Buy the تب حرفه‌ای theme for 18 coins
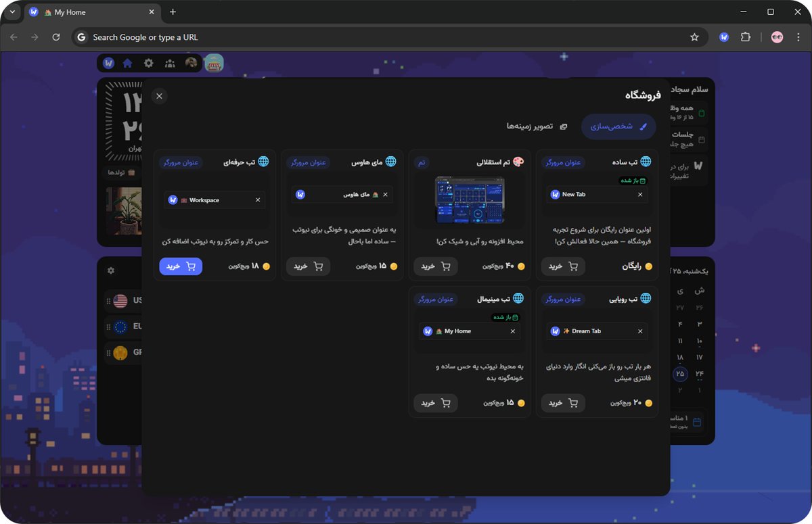The width and height of the screenshot is (812, 524). 180,266
